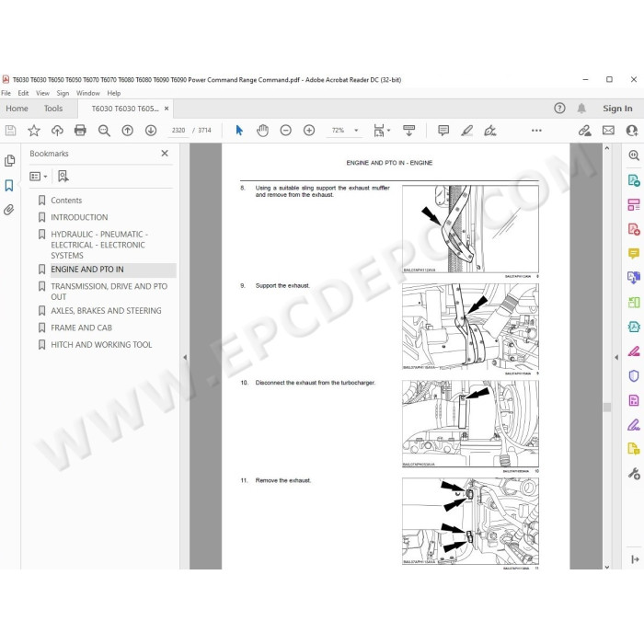This screenshot has height=644, width=644.
Task: Open the FRAME AND CAB bookmark
Action: tap(81, 328)
